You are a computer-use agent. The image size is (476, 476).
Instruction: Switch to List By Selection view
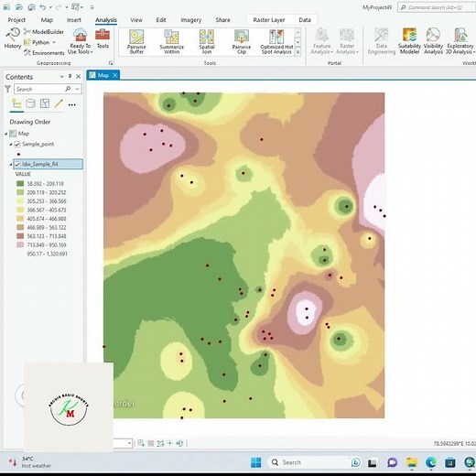click(x=45, y=103)
